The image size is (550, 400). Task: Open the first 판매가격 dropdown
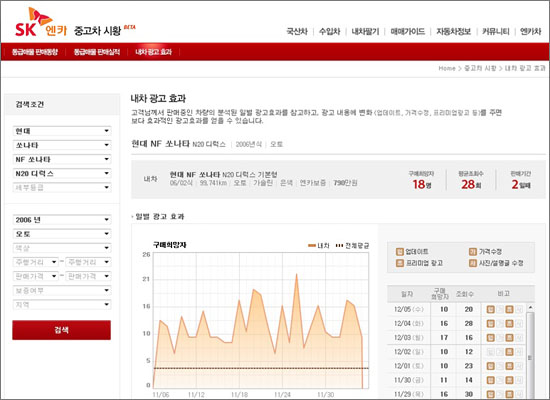tap(35, 276)
